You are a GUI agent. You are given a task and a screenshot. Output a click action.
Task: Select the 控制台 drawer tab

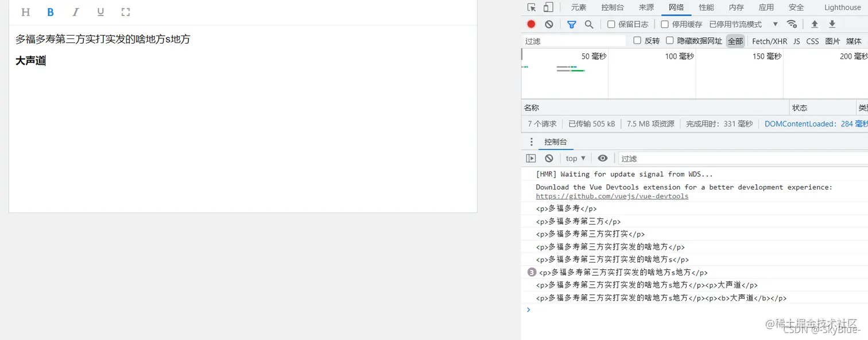[x=556, y=142]
